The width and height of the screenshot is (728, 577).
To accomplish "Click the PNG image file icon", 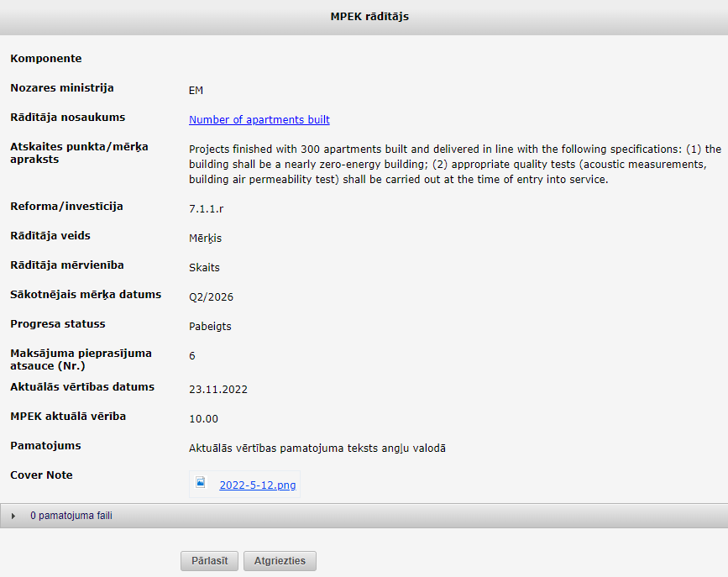I will coord(201,482).
